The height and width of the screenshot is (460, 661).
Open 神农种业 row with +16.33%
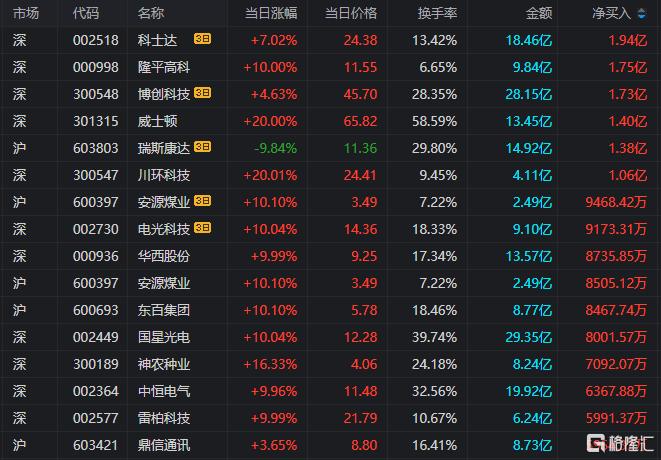point(330,364)
